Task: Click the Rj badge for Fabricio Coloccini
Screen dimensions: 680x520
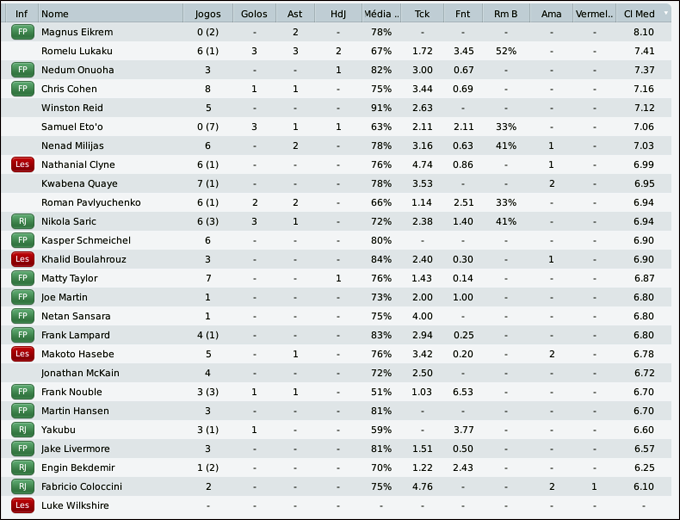Action: (22, 487)
